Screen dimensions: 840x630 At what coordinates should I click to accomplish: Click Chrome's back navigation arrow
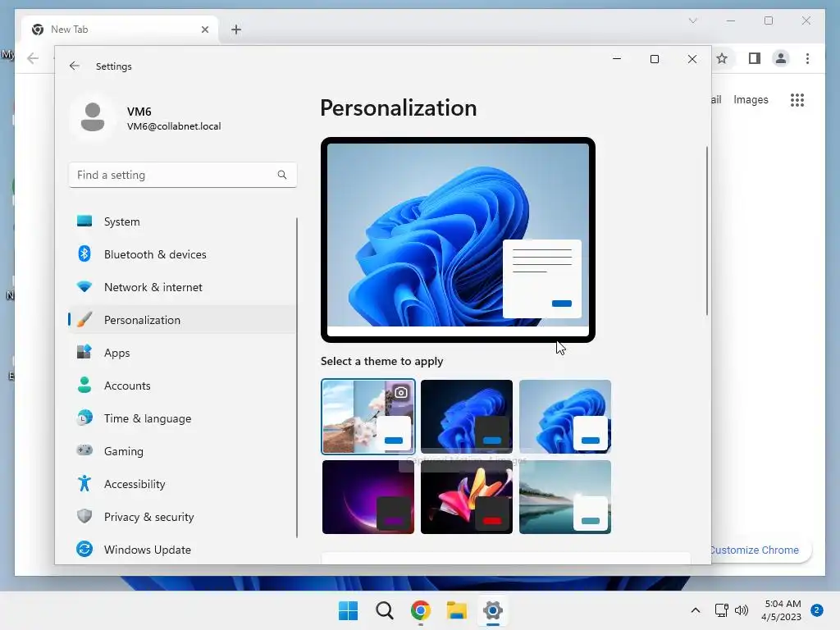point(33,58)
